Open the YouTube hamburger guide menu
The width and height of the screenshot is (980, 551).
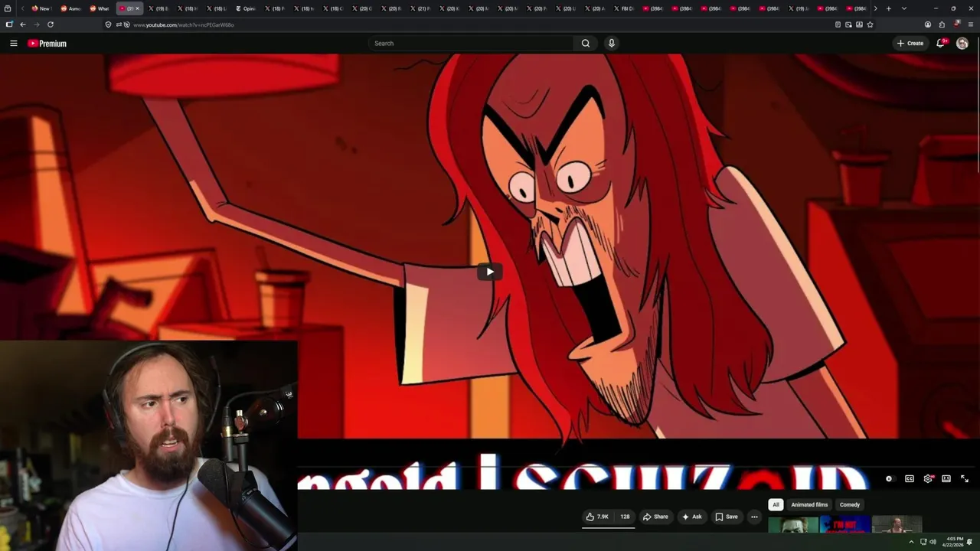pyautogui.click(x=13, y=44)
